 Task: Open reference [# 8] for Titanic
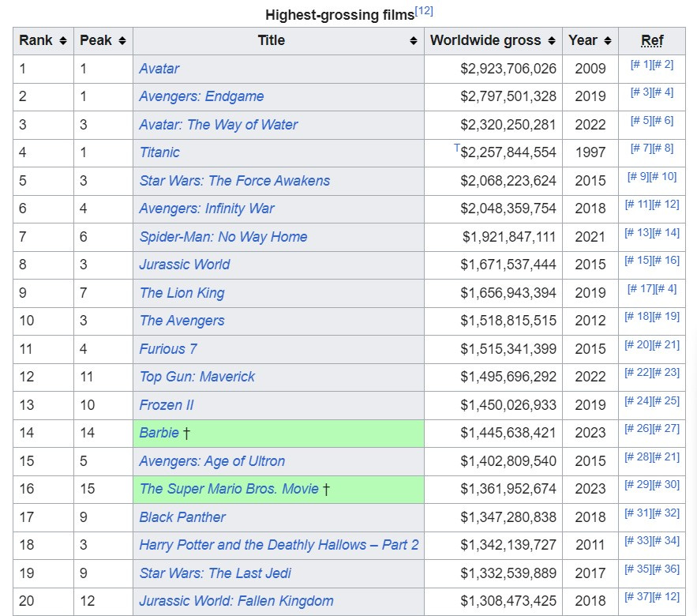[x=663, y=148]
